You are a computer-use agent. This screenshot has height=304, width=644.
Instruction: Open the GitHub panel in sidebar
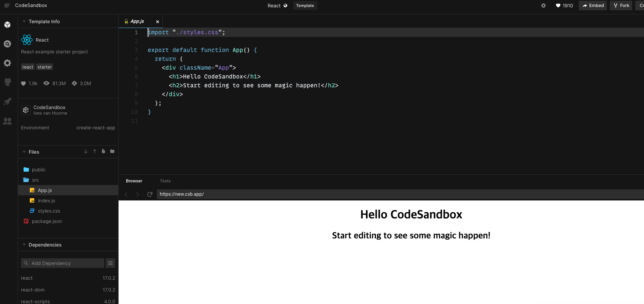pyautogui.click(x=7, y=82)
